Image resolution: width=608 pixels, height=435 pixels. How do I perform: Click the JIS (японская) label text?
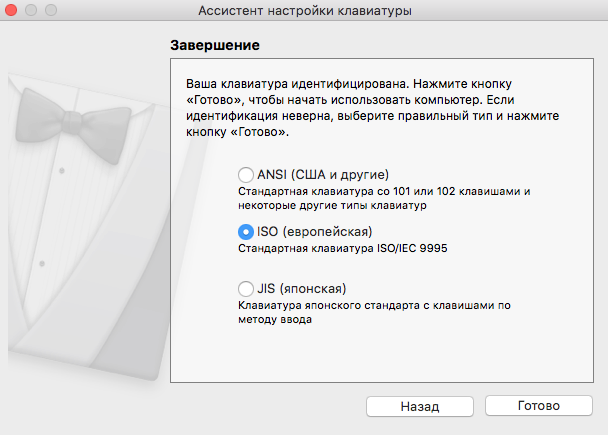point(302,289)
